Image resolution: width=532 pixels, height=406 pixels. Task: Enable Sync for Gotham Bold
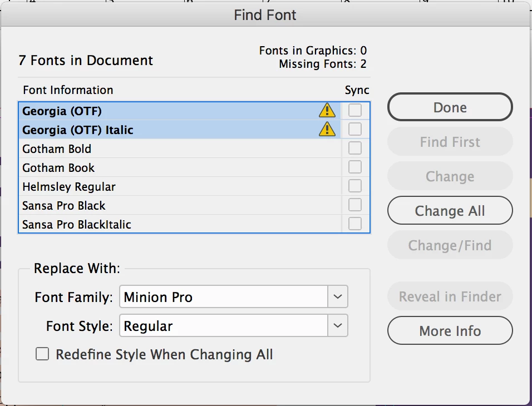pyautogui.click(x=355, y=148)
